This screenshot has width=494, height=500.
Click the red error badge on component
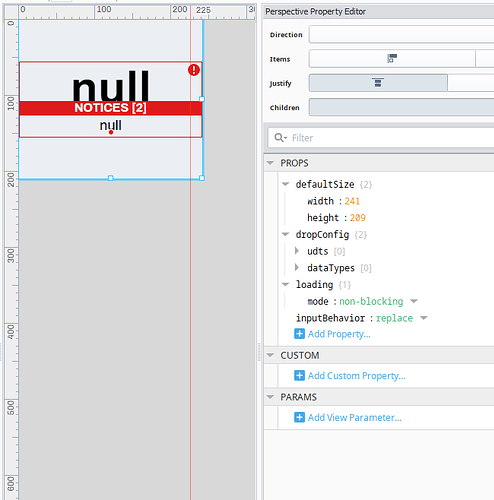[x=194, y=70]
